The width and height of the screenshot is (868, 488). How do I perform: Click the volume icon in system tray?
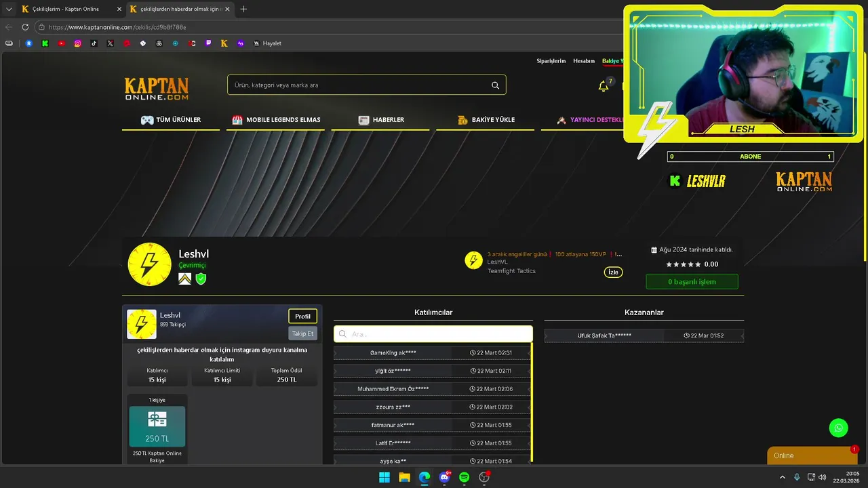tap(823, 477)
